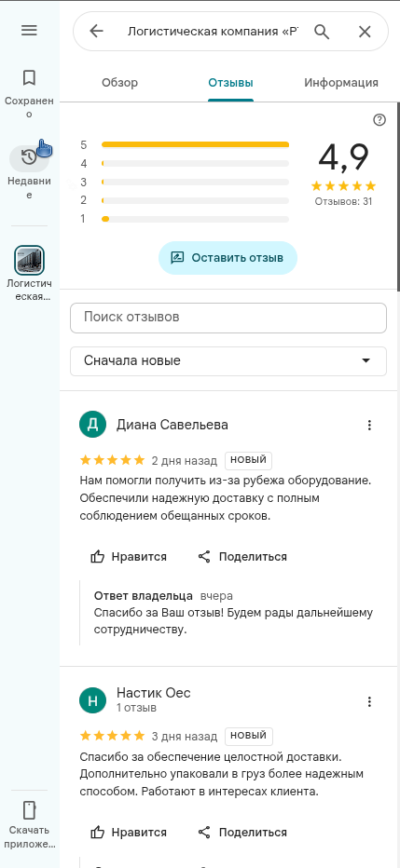Open Настик Оес's profile avatar
This screenshot has width=400, height=868.
point(93,700)
